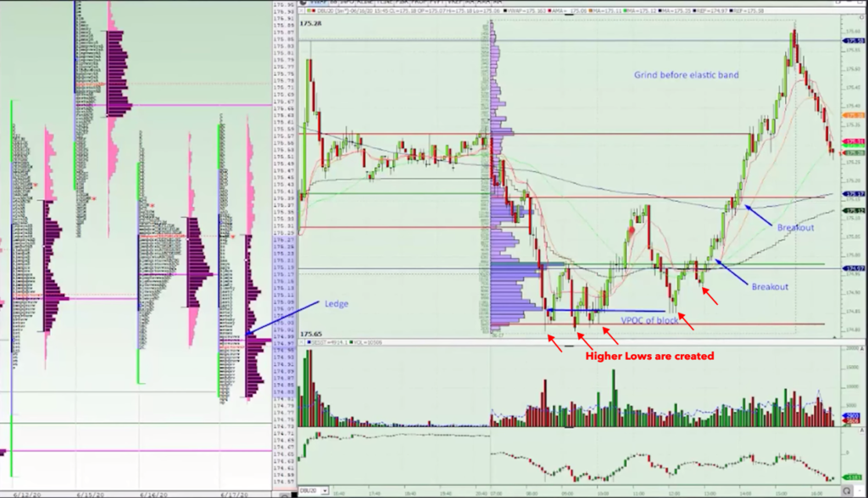Click the upper Breakout annotation label
Screen dimensions: 868x498
point(795,227)
